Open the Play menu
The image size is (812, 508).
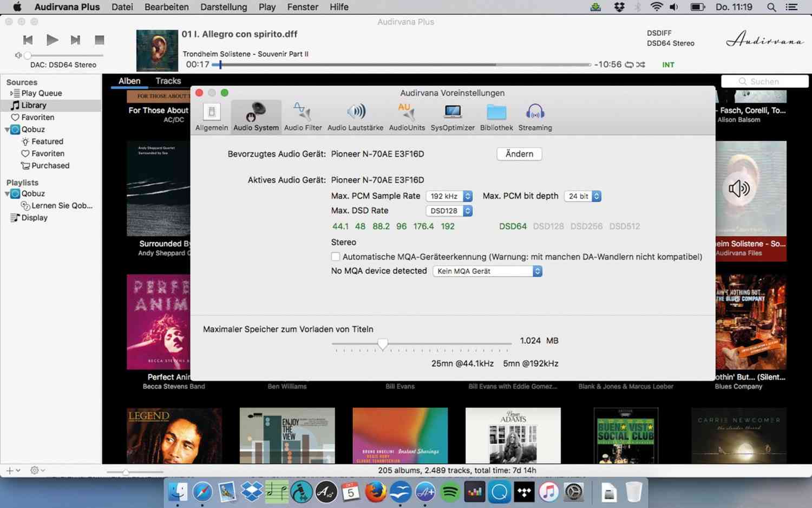[x=267, y=7]
